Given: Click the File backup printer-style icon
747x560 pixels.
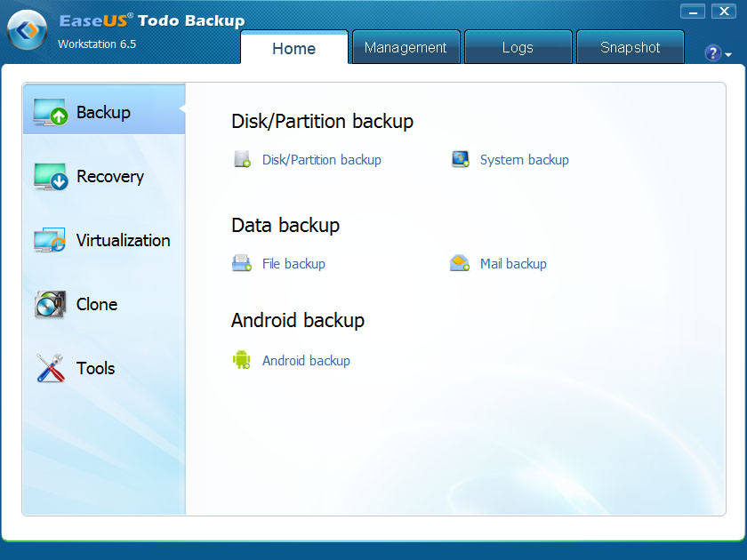Looking at the screenshot, I should point(242,263).
